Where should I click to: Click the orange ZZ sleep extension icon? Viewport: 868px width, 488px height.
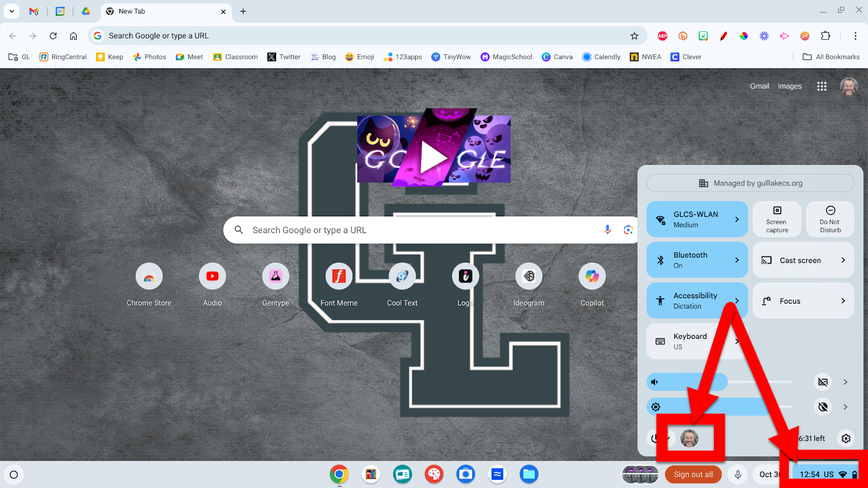point(805,36)
